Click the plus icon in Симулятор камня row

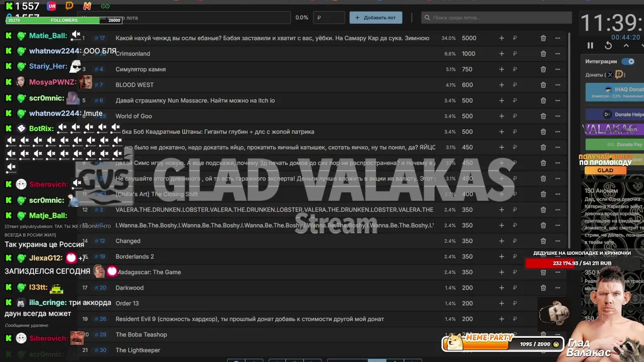502,69
